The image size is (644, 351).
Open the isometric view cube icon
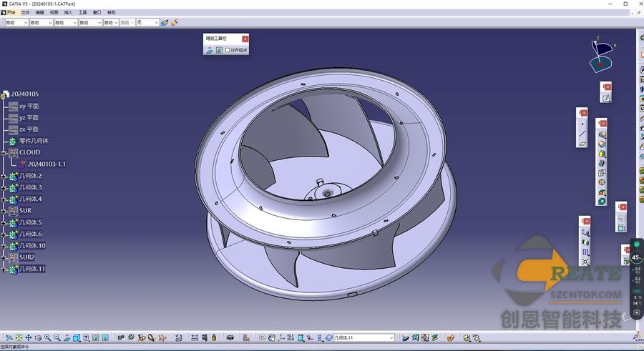[77, 338]
